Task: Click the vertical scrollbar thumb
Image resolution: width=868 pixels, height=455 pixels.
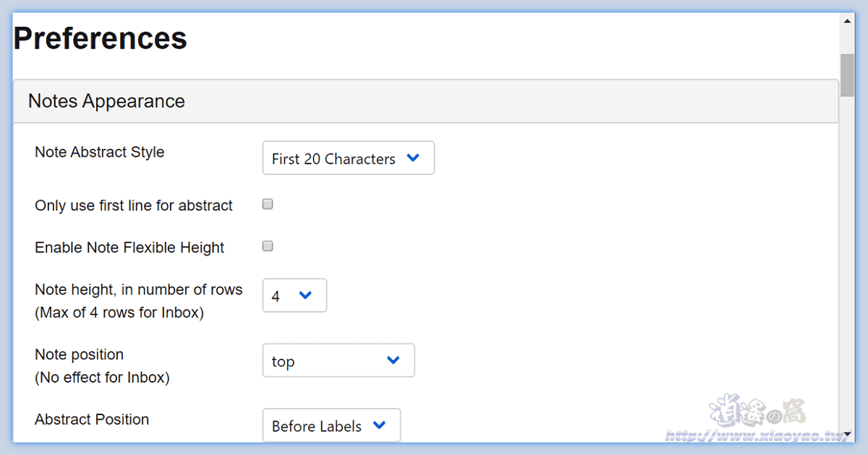Action: click(x=847, y=75)
